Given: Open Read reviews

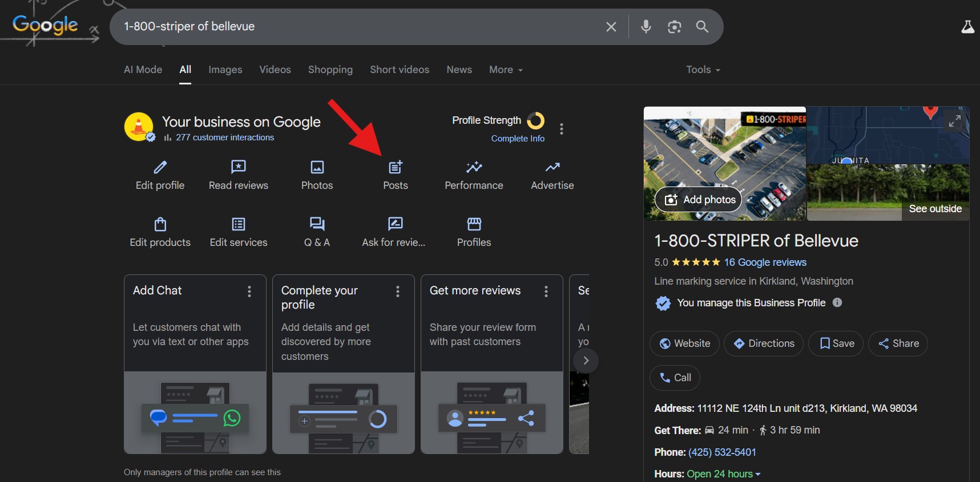Looking at the screenshot, I should [x=239, y=175].
